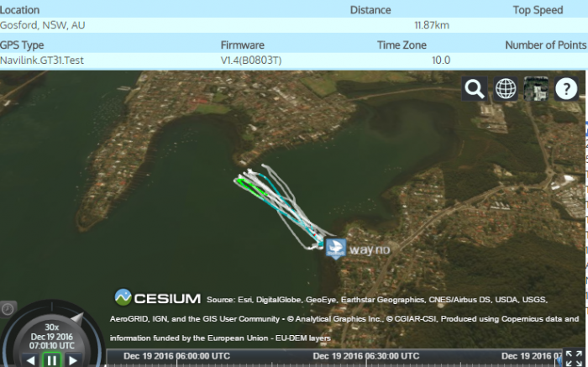This screenshot has width=588, height=367.
Task: Play the animation forward
Action: click(x=73, y=360)
